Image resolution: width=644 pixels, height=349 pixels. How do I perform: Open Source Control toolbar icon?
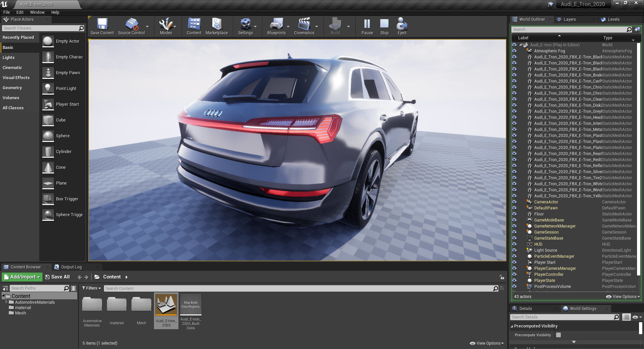[131, 24]
